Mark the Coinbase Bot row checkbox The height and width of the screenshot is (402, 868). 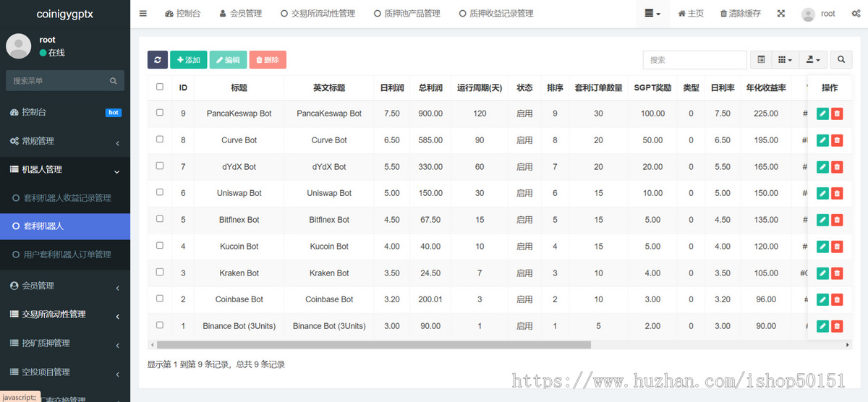(160, 299)
